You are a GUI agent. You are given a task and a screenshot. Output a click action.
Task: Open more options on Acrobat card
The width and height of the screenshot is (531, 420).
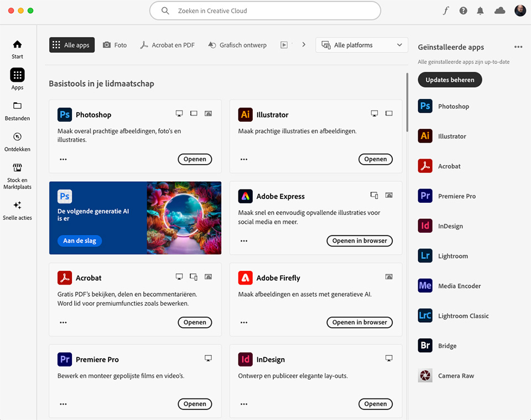coord(63,323)
